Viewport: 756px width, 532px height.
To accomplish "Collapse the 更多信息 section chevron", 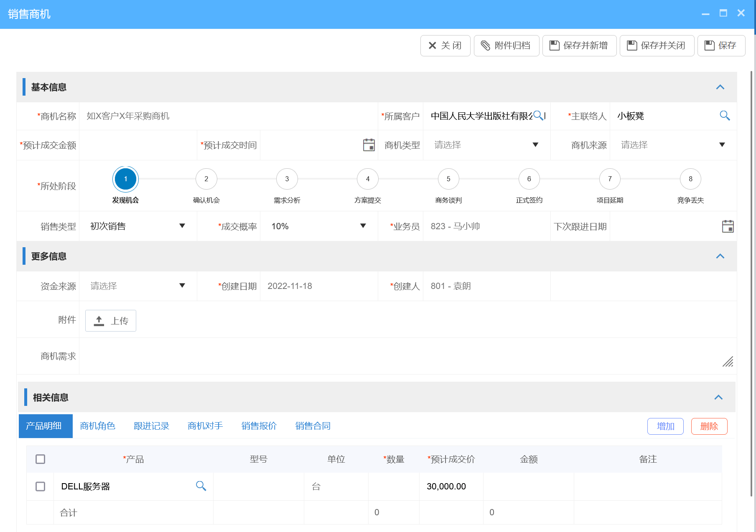I will [720, 256].
